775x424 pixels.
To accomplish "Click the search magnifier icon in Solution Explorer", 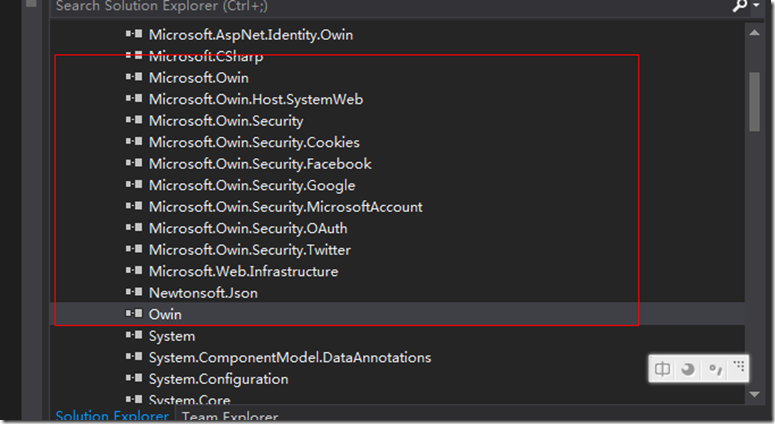I will tap(739, 6).
